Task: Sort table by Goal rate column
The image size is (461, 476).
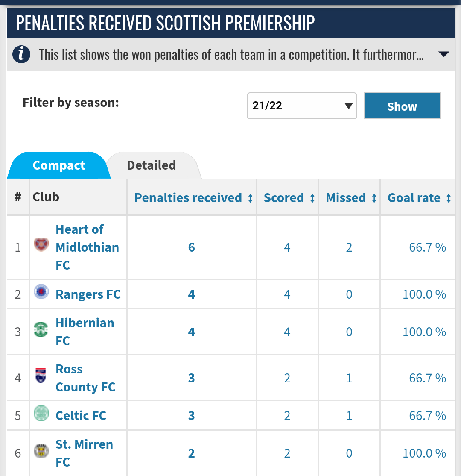Action: [448, 198]
